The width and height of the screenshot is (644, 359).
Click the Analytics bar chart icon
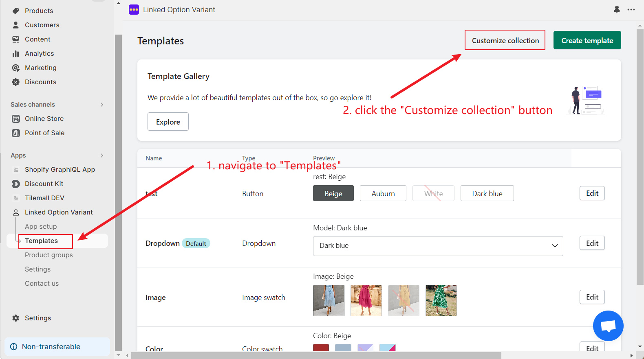pyautogui.click(x=16, y=54)
